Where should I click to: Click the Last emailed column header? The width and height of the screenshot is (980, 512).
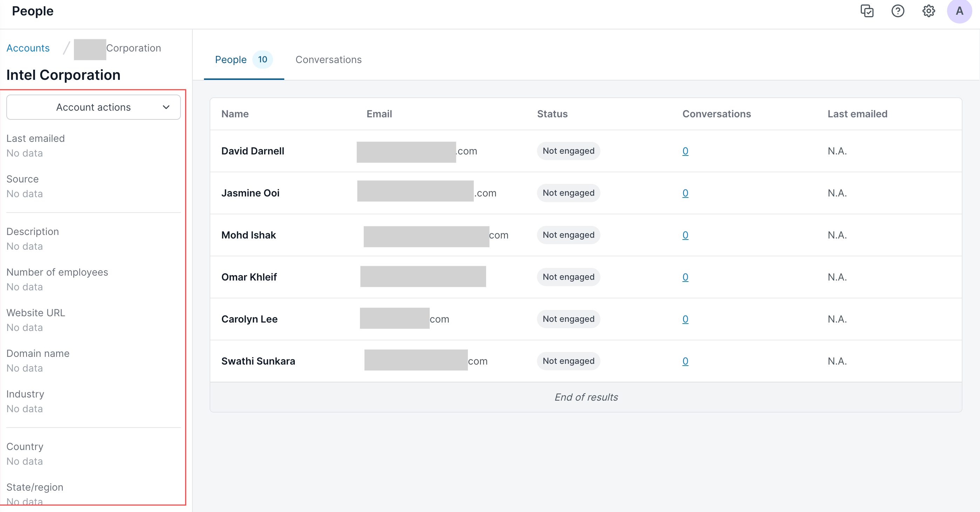point(857,114)
